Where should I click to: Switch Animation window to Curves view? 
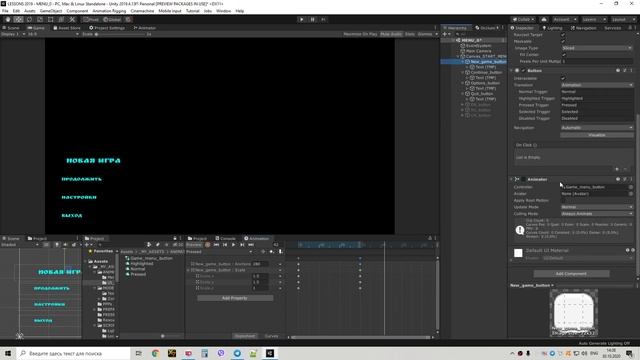click(x=271, y=336)
